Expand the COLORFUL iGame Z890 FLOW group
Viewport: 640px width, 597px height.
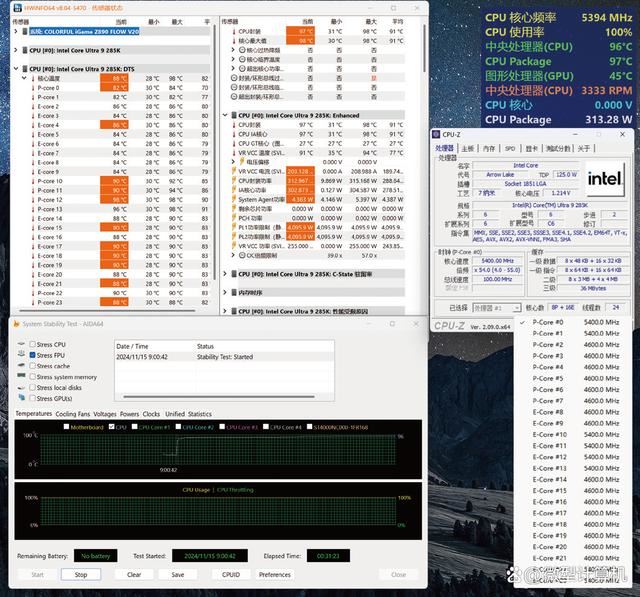15,31
